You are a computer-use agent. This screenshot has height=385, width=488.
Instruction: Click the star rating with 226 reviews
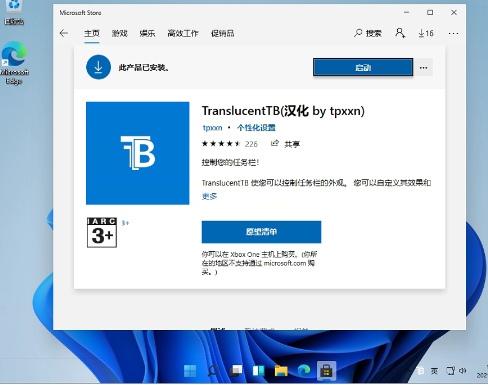(230, 144)
